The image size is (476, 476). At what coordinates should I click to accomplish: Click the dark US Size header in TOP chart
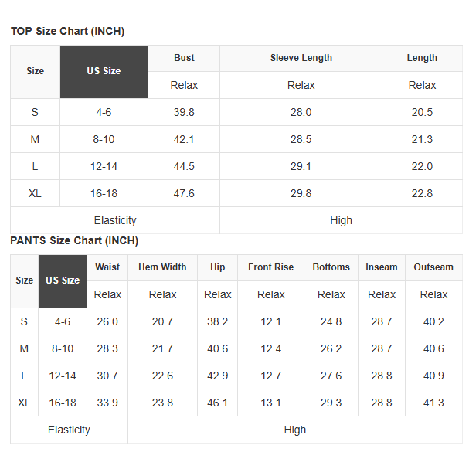pyautogui.click(x=104, y=71)
